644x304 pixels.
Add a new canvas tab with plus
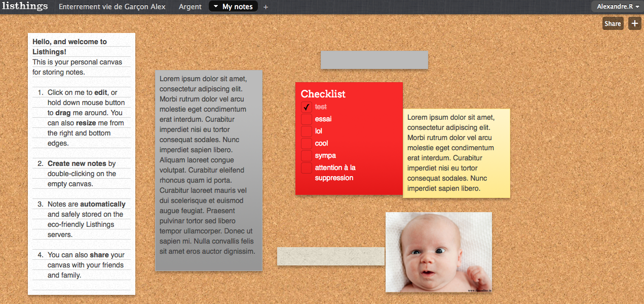266,7
